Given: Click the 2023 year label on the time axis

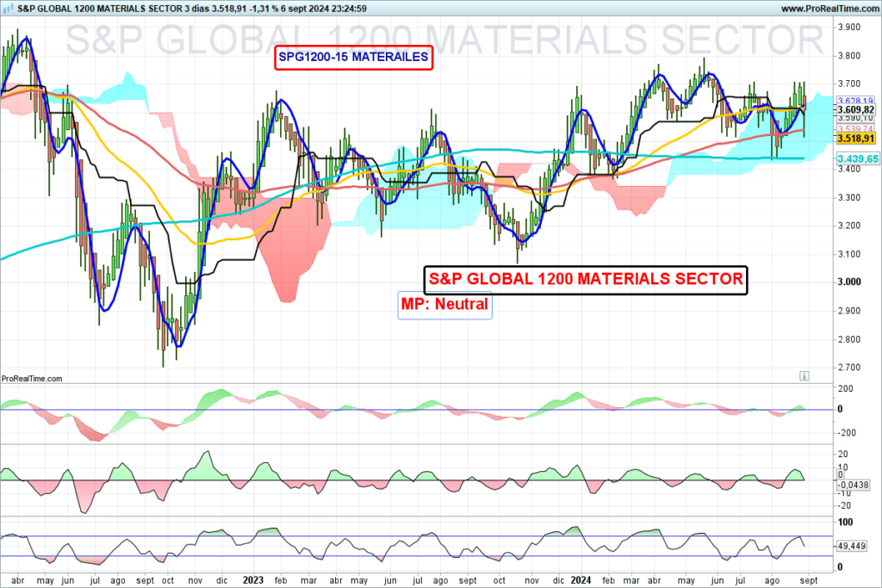Looking at the screenshot, I should 253,580.
